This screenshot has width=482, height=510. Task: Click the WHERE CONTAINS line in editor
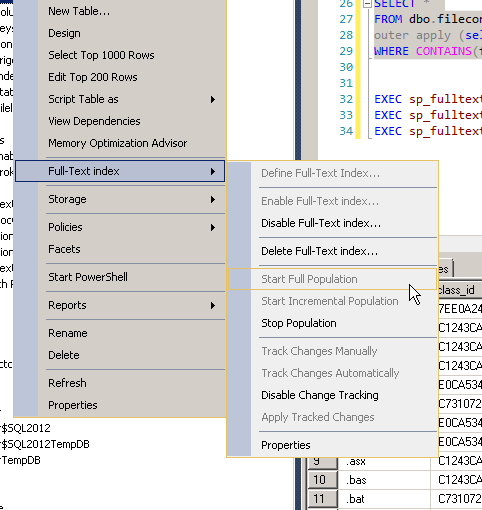coord(428,51)
